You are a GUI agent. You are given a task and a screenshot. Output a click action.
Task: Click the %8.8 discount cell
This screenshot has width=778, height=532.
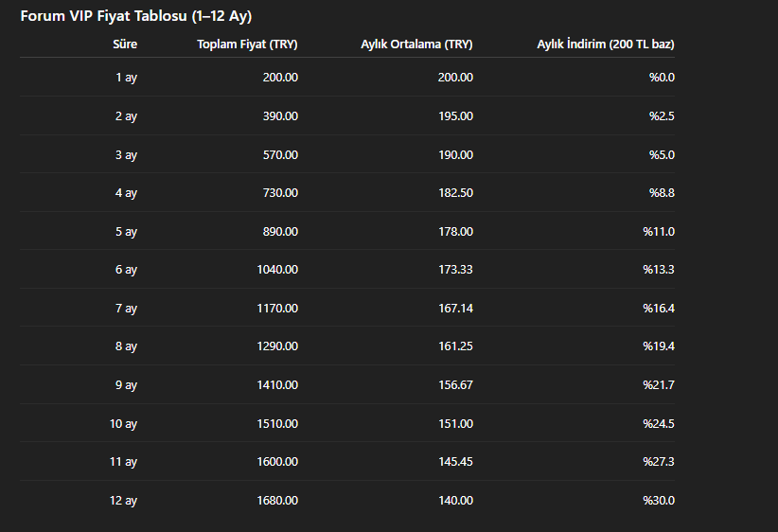point(662,192)
